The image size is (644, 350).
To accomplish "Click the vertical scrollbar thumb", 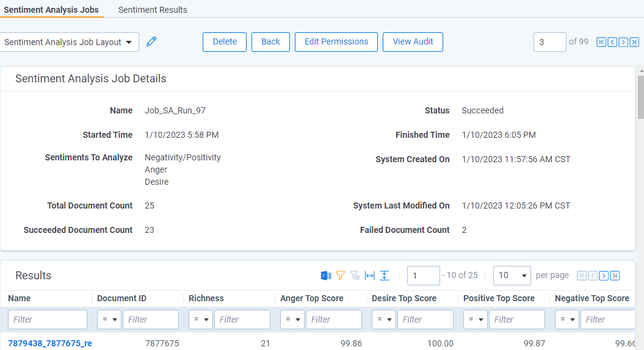I will click(x=641, y=97).
